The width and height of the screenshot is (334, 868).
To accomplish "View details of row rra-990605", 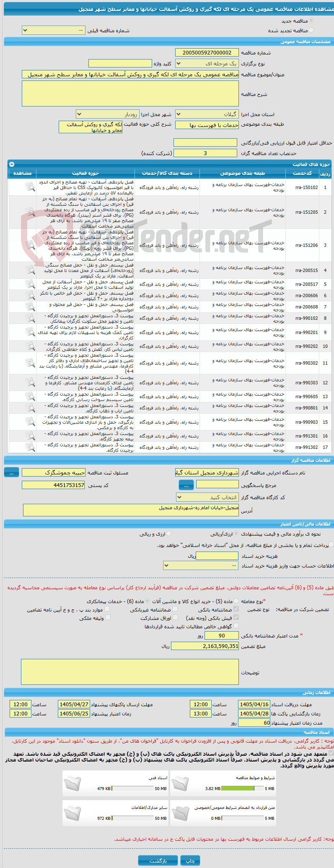I will (30, 396).
